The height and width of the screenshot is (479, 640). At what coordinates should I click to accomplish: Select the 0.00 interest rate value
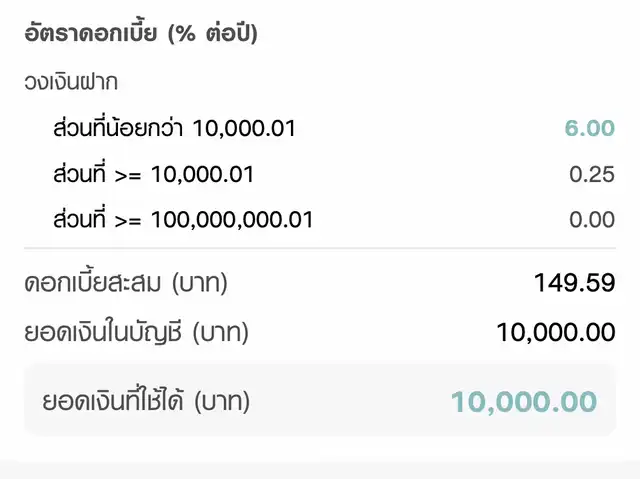(x=592, y=220)
